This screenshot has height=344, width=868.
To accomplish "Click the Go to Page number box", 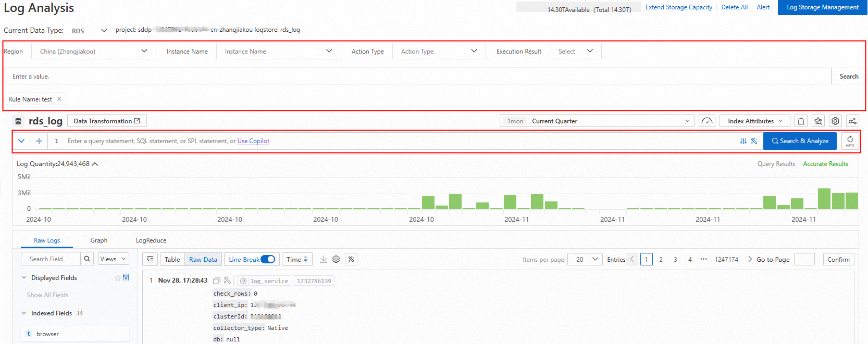I will (804, 259).
